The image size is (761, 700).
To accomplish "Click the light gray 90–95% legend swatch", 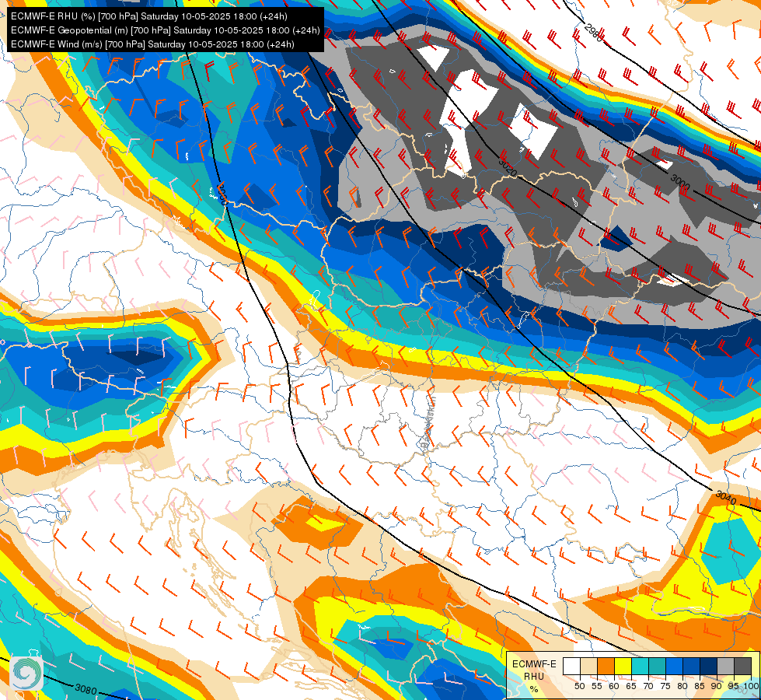I will (x=725, y=666).
